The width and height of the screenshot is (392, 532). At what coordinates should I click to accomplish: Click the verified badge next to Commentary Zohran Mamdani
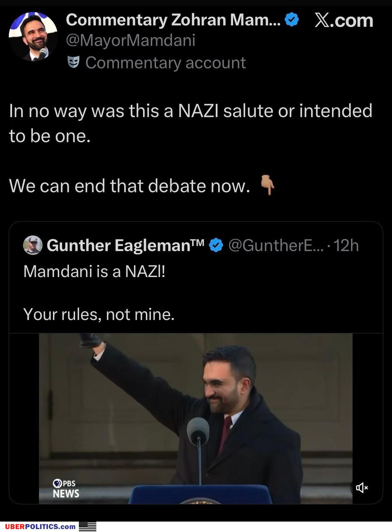pos(291,19)
